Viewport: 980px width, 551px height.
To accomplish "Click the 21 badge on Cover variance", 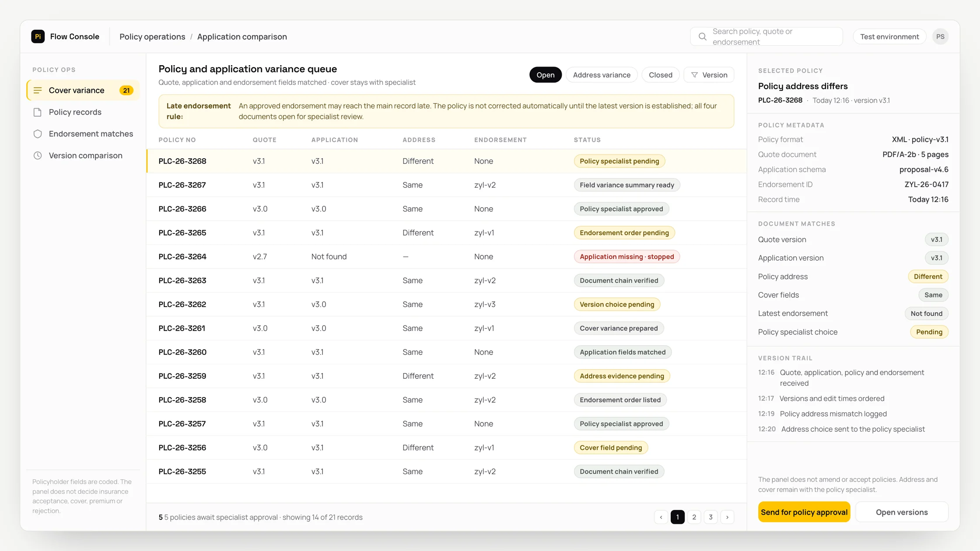I will click(126, 91).
